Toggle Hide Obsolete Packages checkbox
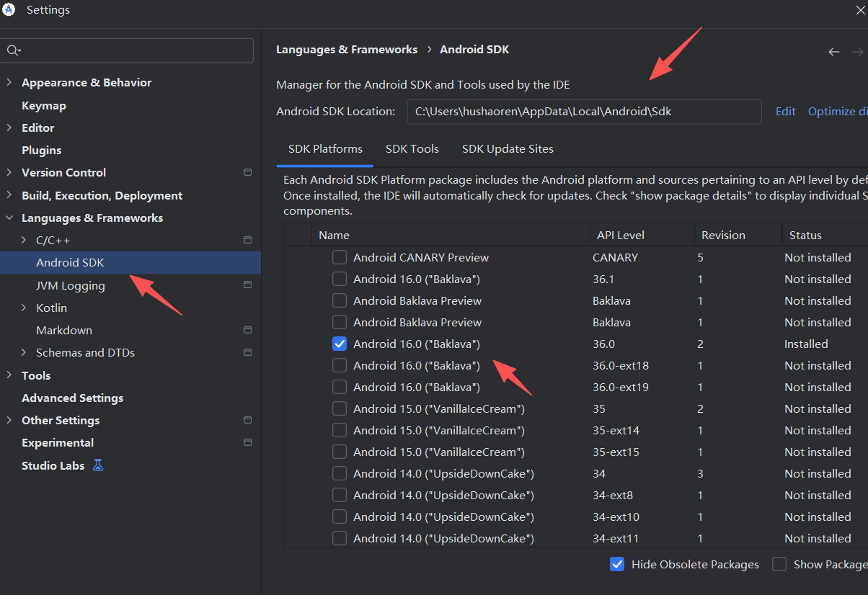This screenshot has height=595, width=868. 617,564
